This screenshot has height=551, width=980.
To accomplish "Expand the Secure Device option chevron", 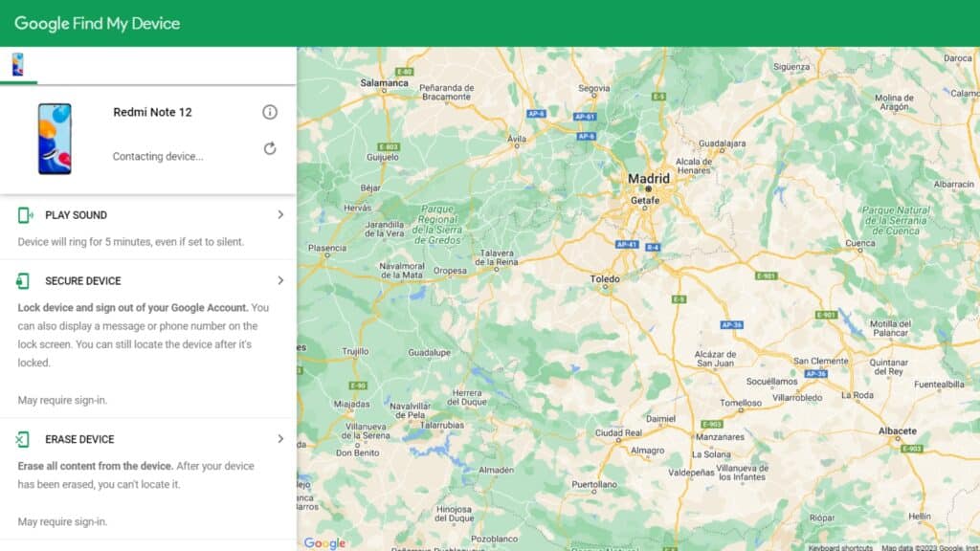I will [x=280, y=280].
